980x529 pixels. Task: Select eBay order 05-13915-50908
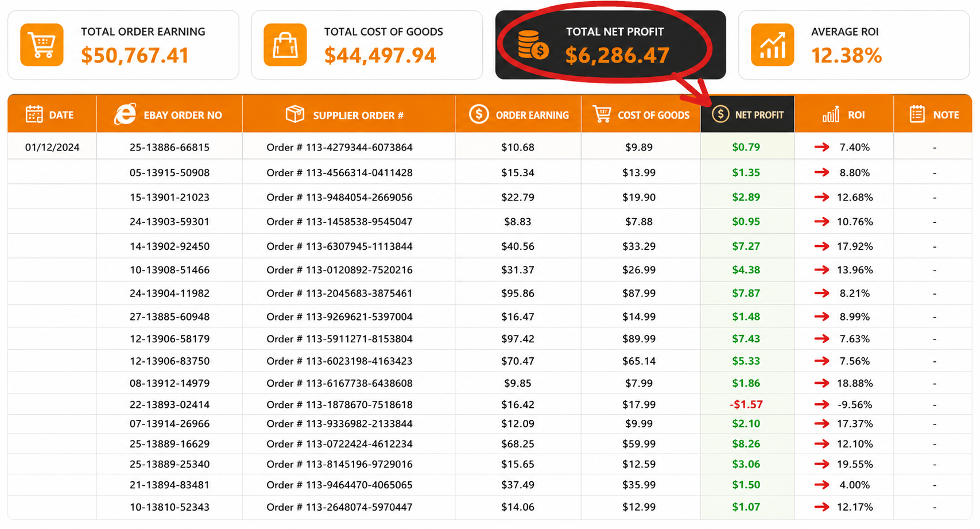(x=169, y=172)
